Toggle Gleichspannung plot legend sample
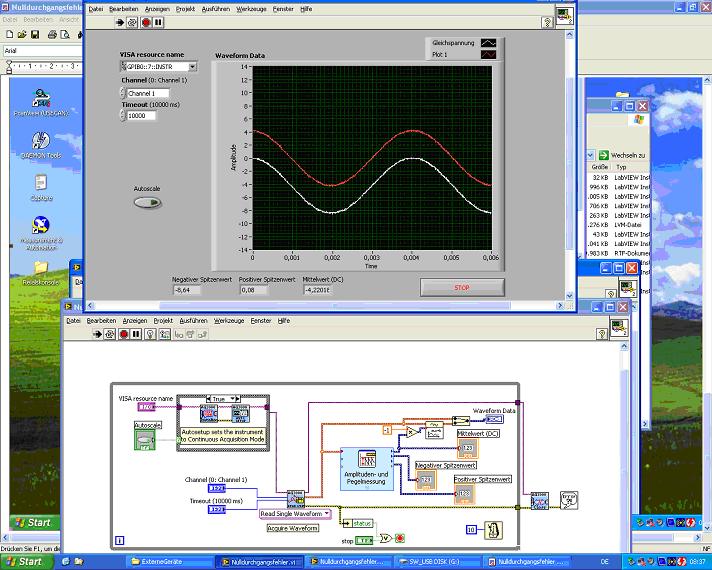This screenshot has width=712, height=570. 487,44
